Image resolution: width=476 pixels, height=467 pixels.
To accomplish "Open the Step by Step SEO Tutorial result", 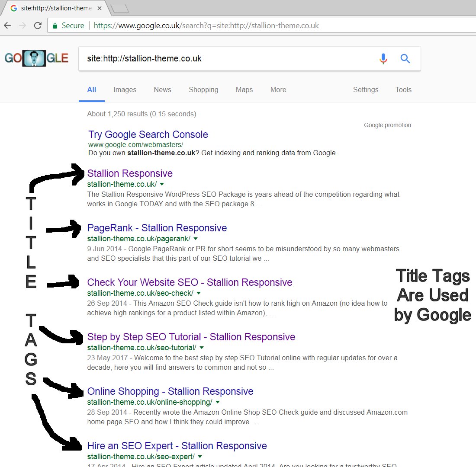I will pyautogui.click(x=191, y=337).
